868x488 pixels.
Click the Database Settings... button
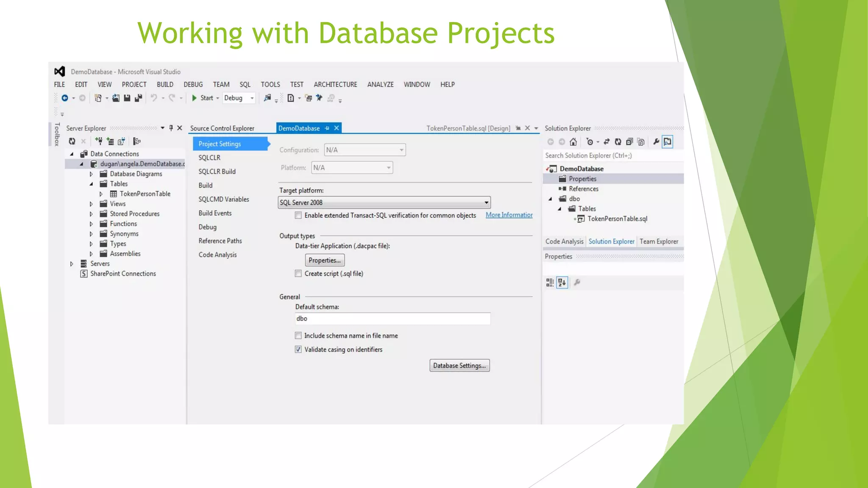(459, 366)
